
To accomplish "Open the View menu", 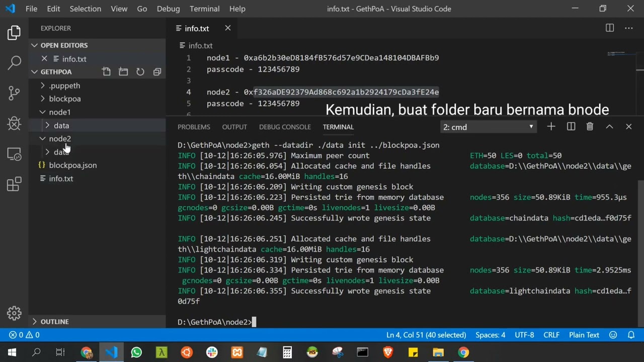I will [119, 9].
